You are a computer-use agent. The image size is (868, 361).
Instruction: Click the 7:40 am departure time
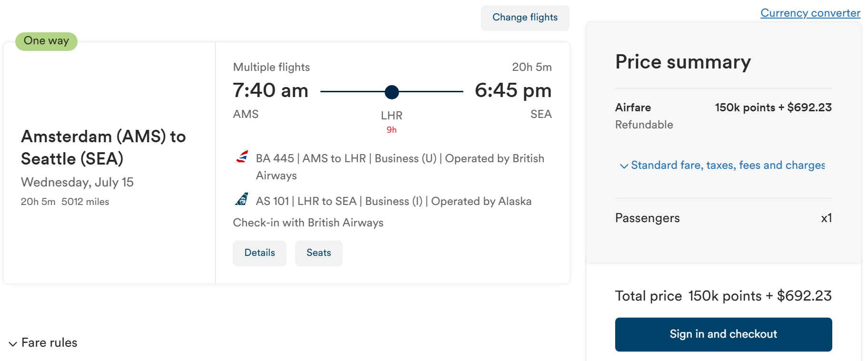(x=270, y=90)
